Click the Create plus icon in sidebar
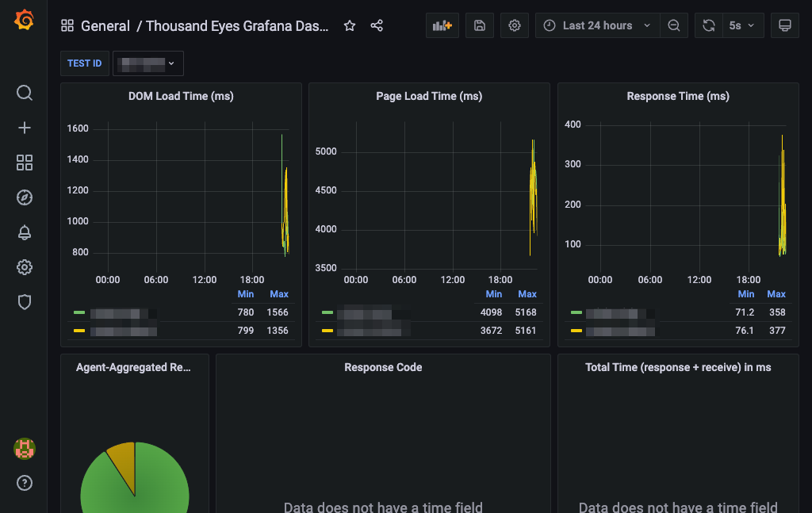This screenshot has height=513, width=812. [25, 128]
